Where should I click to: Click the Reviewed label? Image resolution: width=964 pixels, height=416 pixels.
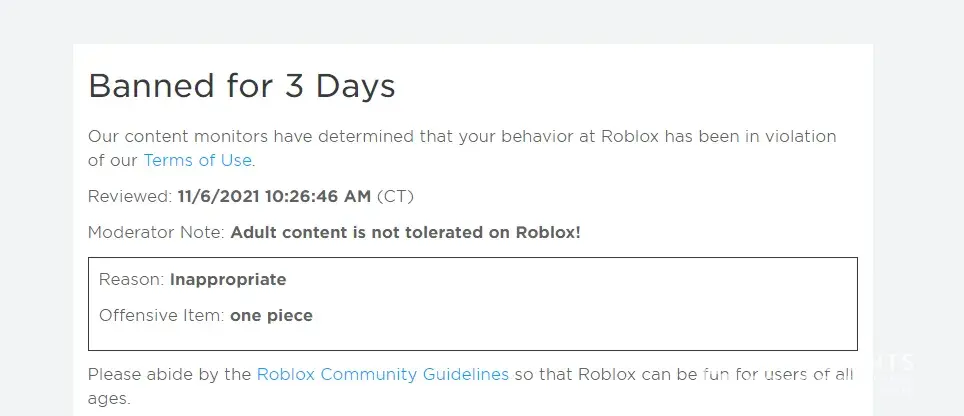pyautogui.click(x=130, y=196)
